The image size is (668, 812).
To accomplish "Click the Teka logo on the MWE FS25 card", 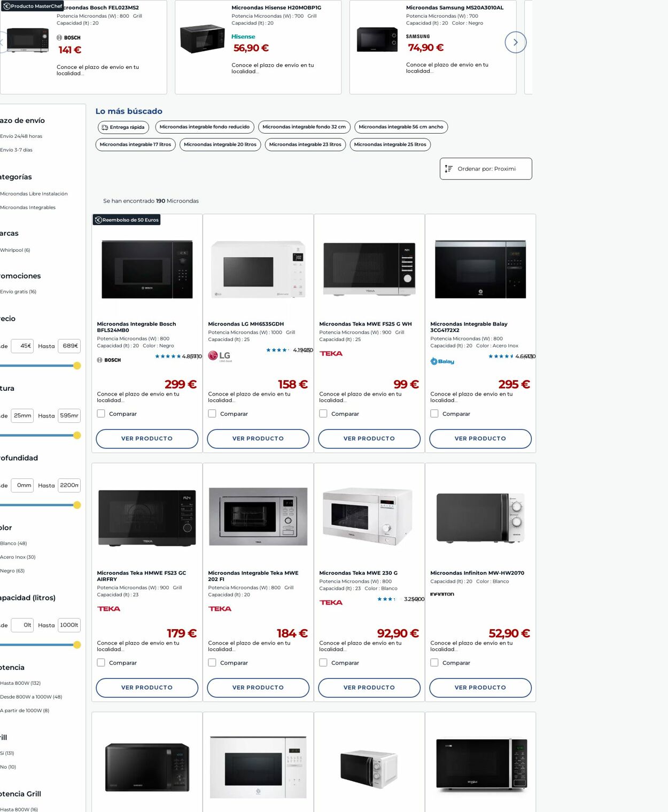I will click(x=331, y=353).
